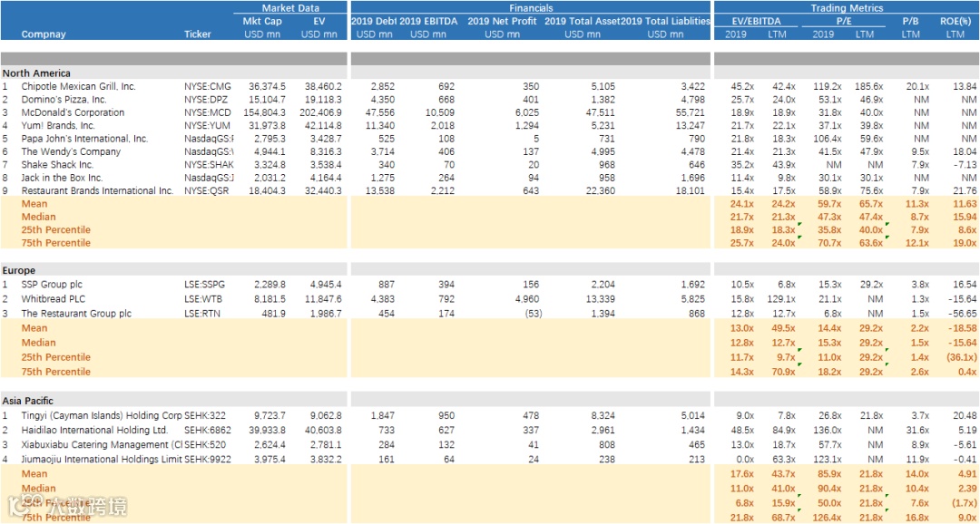Select The Wendy's Company cell
Image resolution: width=980 pixels, height=524 pixels.
point(71,151)
